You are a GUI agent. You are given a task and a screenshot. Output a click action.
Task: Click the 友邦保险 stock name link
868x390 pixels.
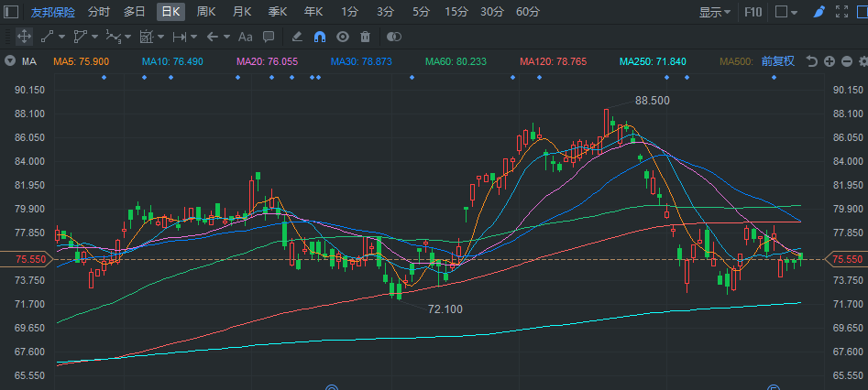click(53, 12)
